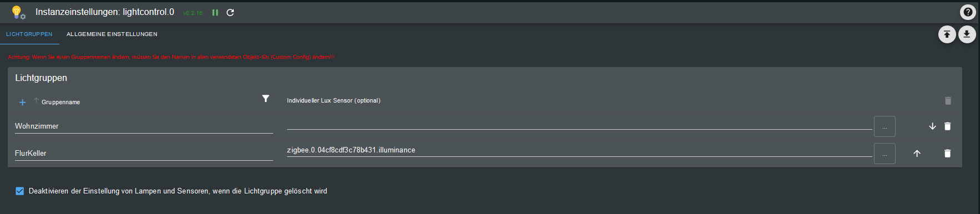Pause the lightcontrol.0 instance
Viewport: 980px width, 214px height.
(215, 12)
